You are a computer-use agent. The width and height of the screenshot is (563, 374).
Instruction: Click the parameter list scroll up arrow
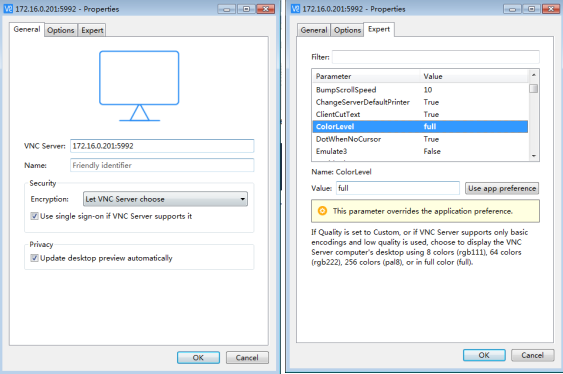(x=534, y=75)
